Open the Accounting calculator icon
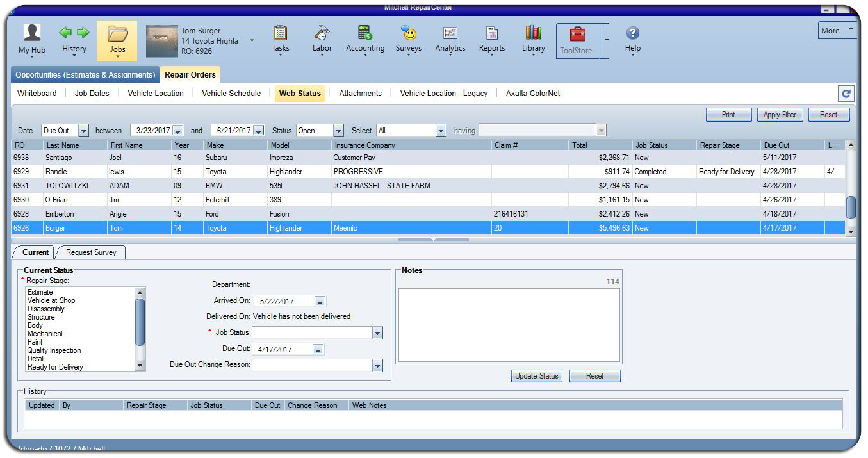Image resolution: width=868 pixels, height=458 pixels. [x=365, y=33]
